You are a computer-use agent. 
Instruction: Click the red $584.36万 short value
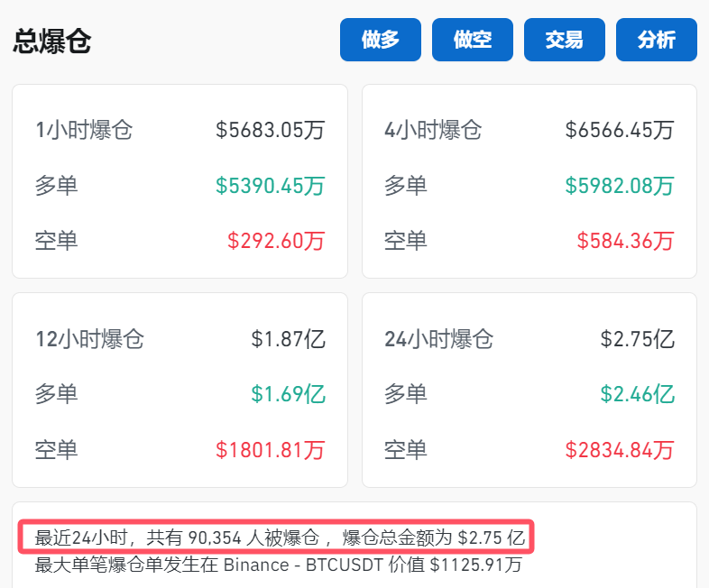625,241
